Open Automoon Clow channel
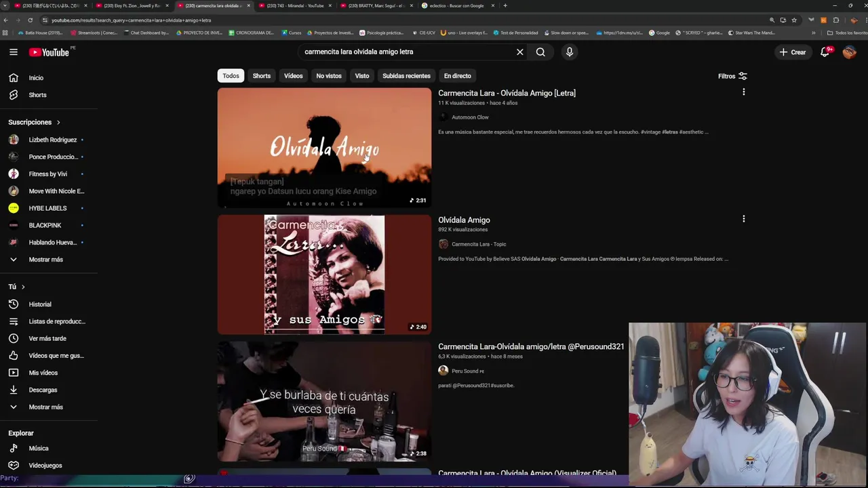Viewport: 868px width, 488px height. click(x=470, y=117)
